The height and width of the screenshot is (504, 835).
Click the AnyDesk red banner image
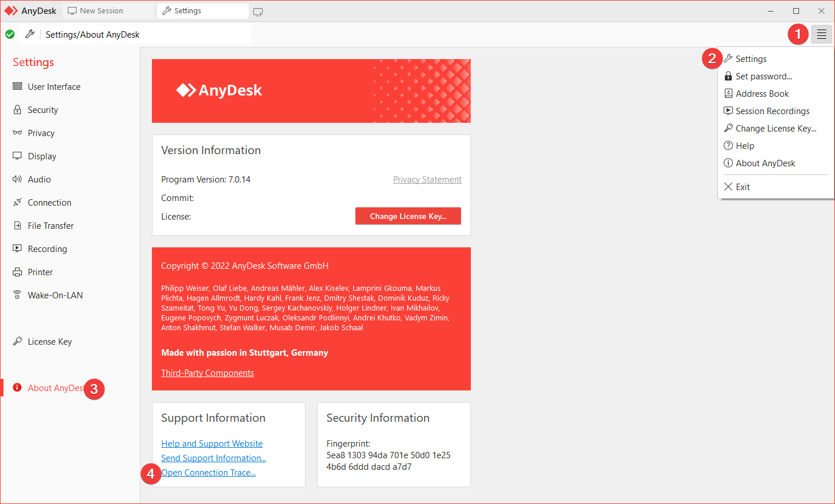pos(311,91)
